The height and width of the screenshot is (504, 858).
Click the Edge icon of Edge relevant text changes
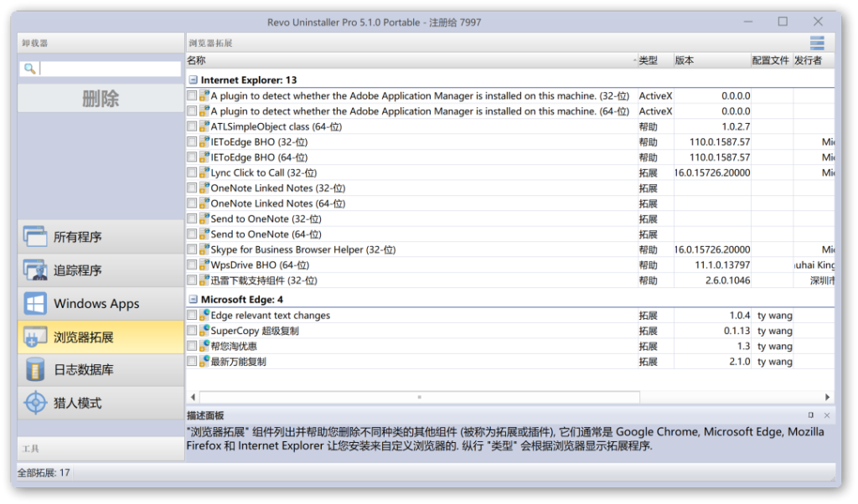point(204,315)
